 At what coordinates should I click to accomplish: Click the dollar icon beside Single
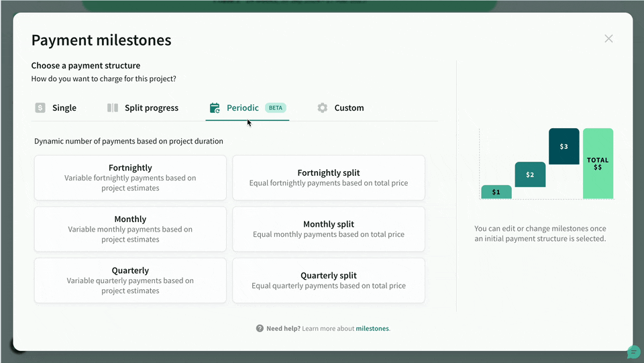click(x=40, y=108)
